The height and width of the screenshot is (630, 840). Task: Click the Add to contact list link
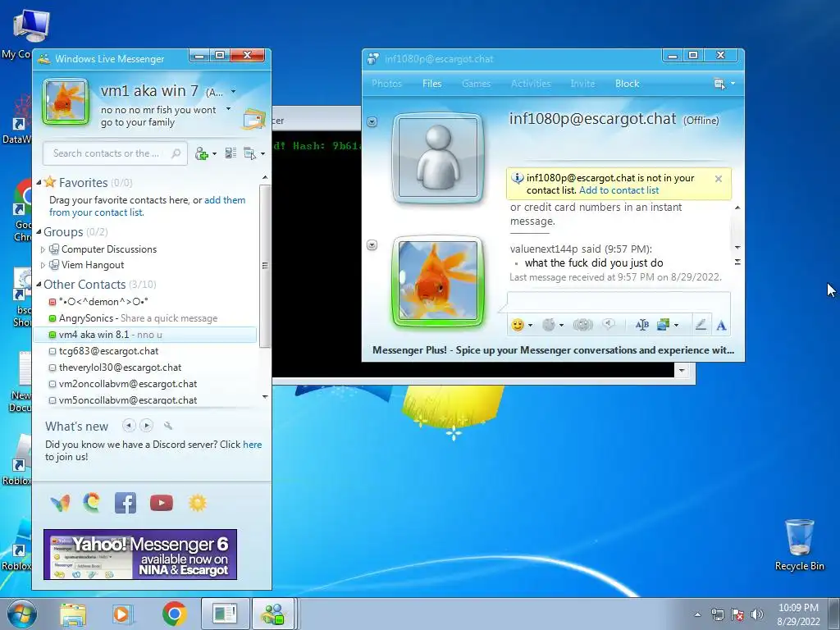pos(619,190)
